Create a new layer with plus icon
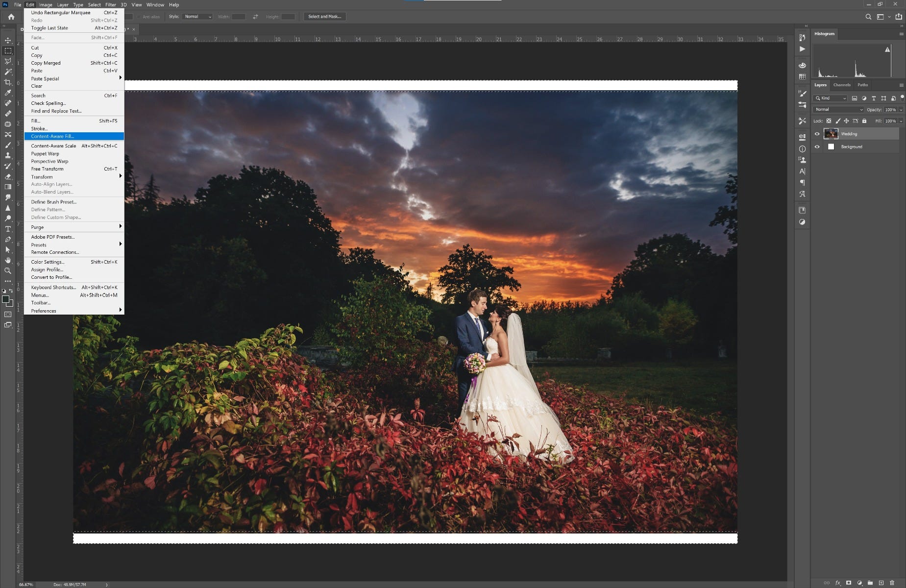906x588 pixels. click(x=881, y=583)
